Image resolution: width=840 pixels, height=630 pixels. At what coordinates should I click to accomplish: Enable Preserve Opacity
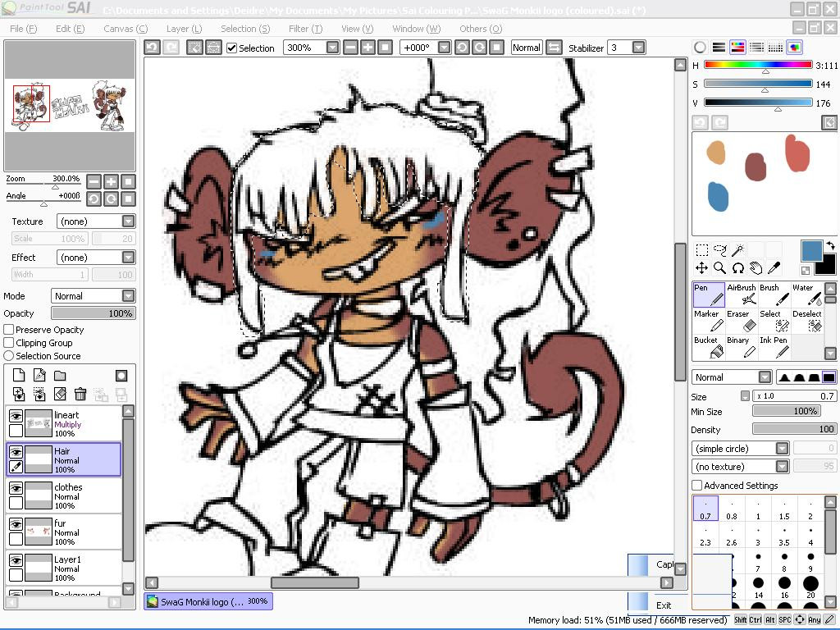tap(8, 330)
